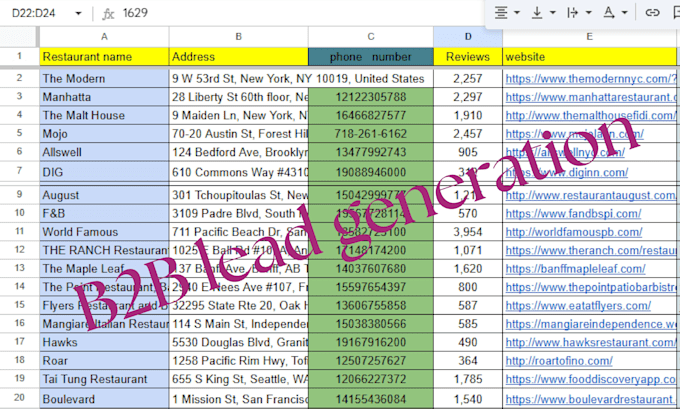Open the restaurantaugust.com link

(591, 195)
